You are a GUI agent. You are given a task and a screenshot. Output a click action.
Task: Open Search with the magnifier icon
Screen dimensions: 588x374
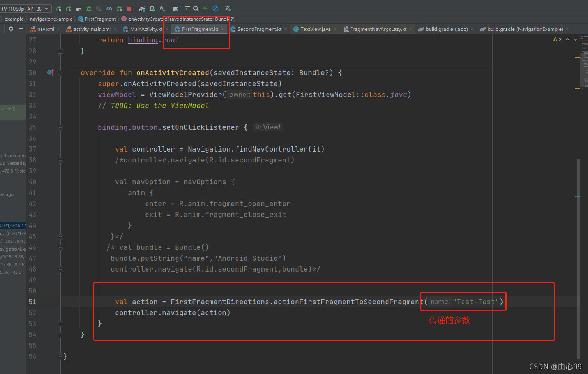click(195, 8)
